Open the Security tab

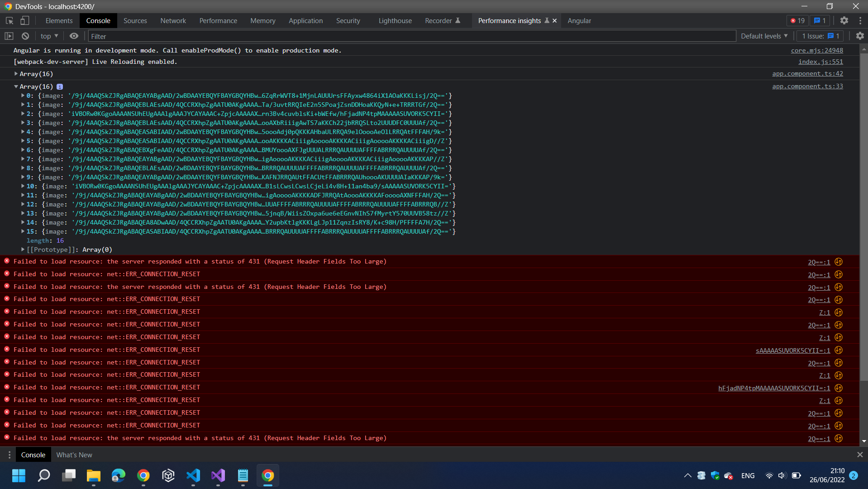coord(348,21)
